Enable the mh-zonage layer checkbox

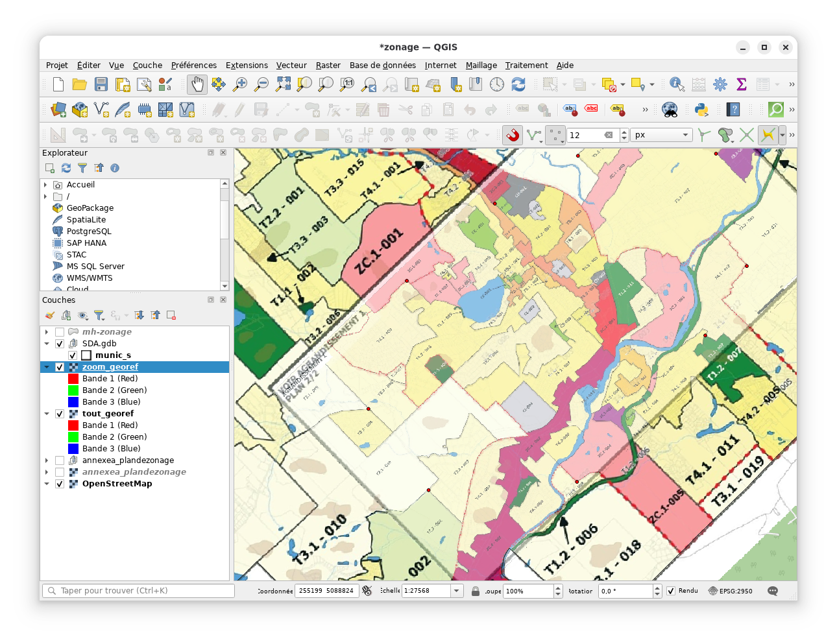coord(60,332)
